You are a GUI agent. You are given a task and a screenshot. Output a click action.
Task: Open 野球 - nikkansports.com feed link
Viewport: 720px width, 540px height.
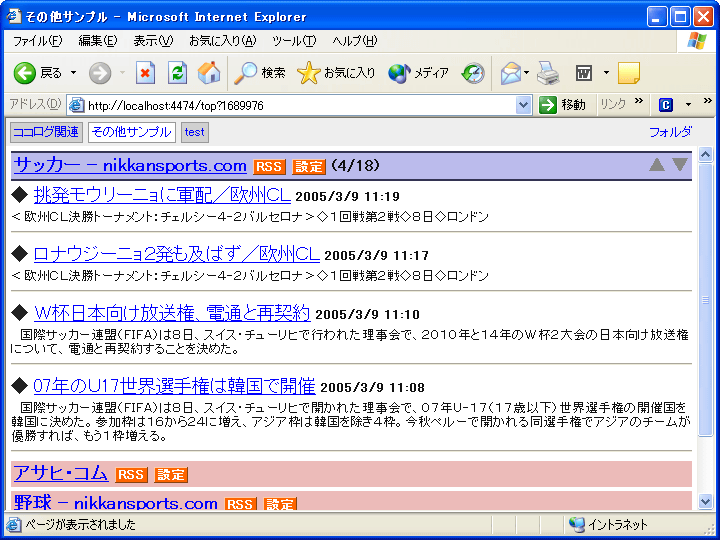pos(116,503)
